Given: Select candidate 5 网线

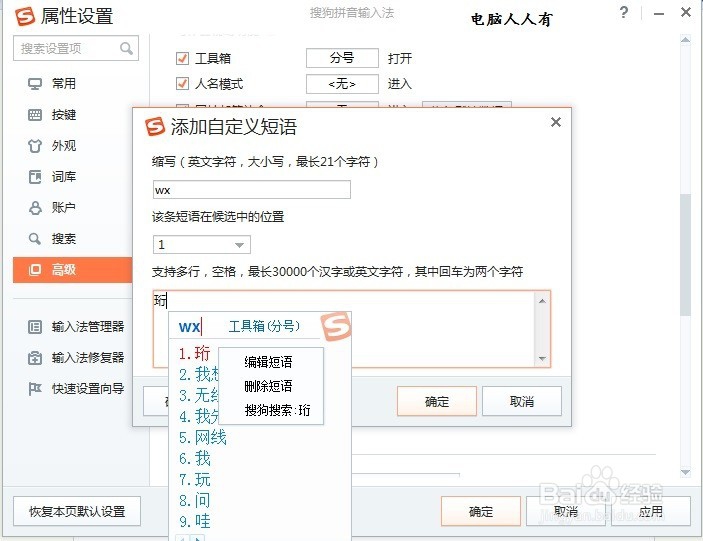Looking at the screenshot, I should click(x=203, y=437).
